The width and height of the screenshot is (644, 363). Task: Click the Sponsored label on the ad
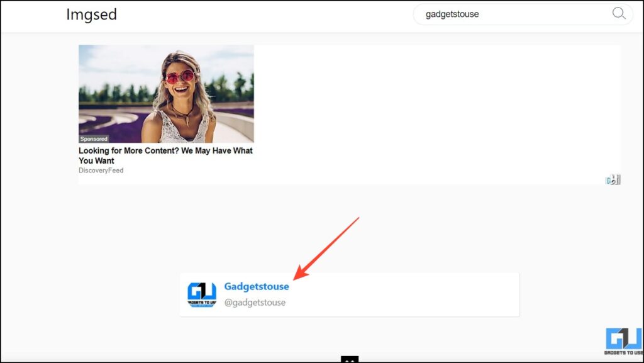pos(93,138)
